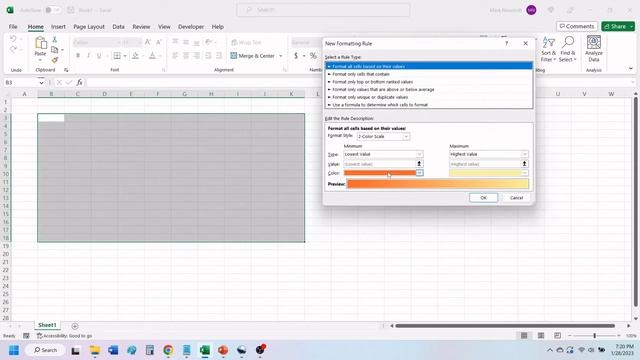Click the Minimum value range selector icon
Viewport: 640px width, 360px height.
coord(419,164)
